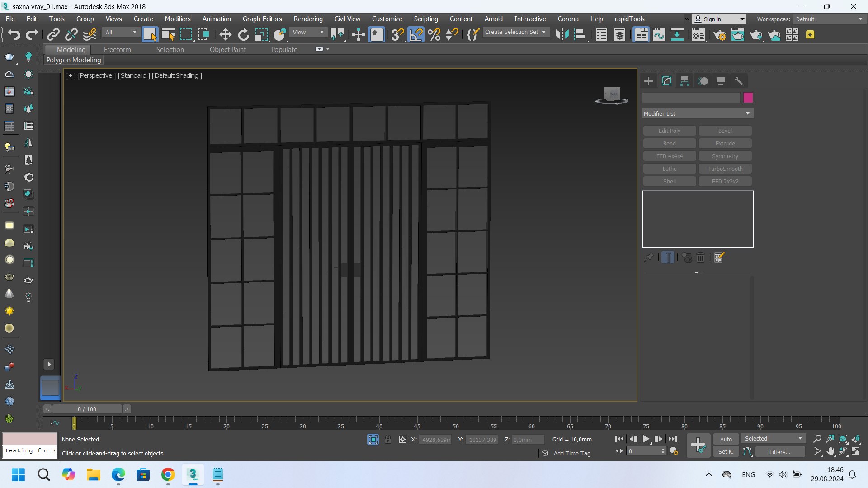
Task: Open the Sign In dropdown
Action: (719, 19)
